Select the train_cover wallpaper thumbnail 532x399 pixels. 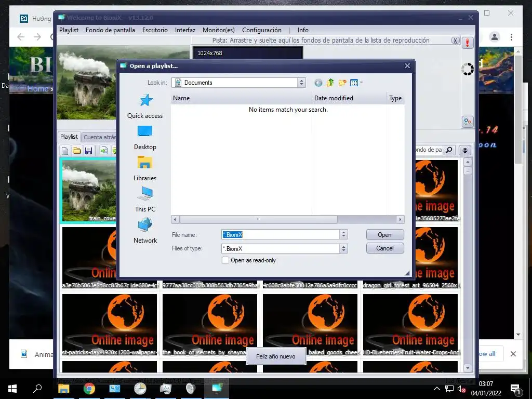pos(88,190)
